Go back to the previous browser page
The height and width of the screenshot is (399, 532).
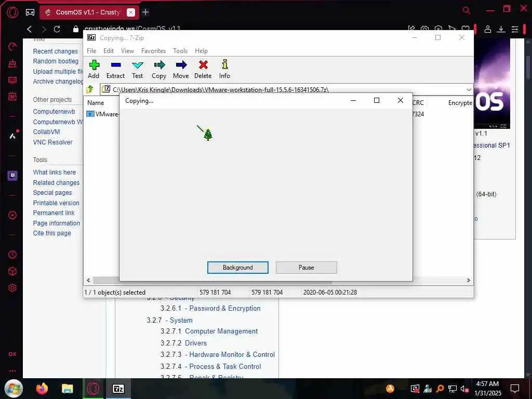point(30,29)
